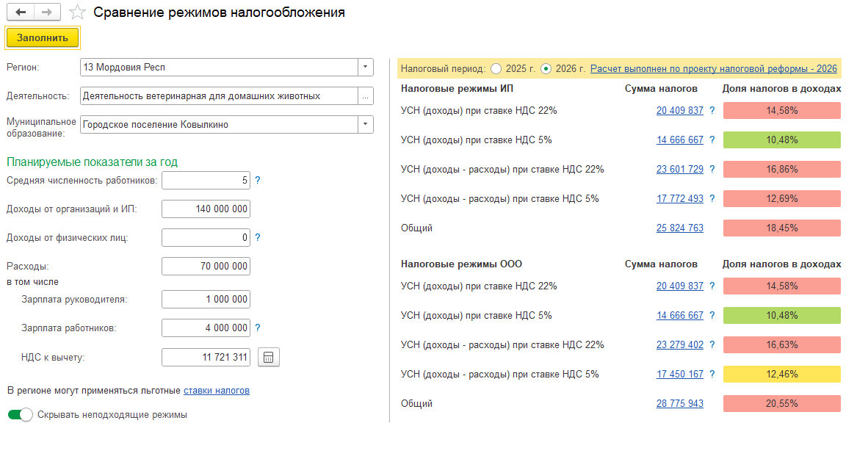The height and width of the screenshot is (459, 868).
Task: Select the 2025 г. tax period
Action: 496,68
